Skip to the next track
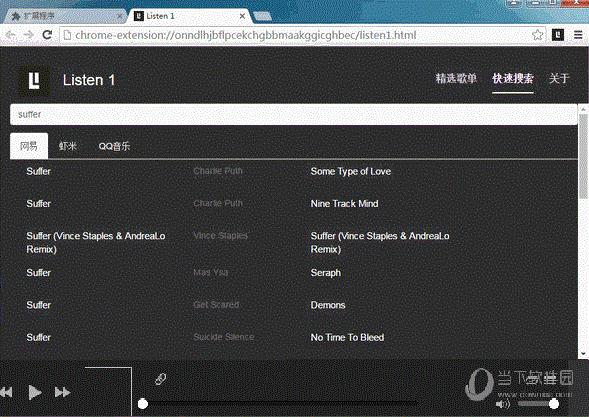This screenshot has height=417, width=589. [62, 393]
